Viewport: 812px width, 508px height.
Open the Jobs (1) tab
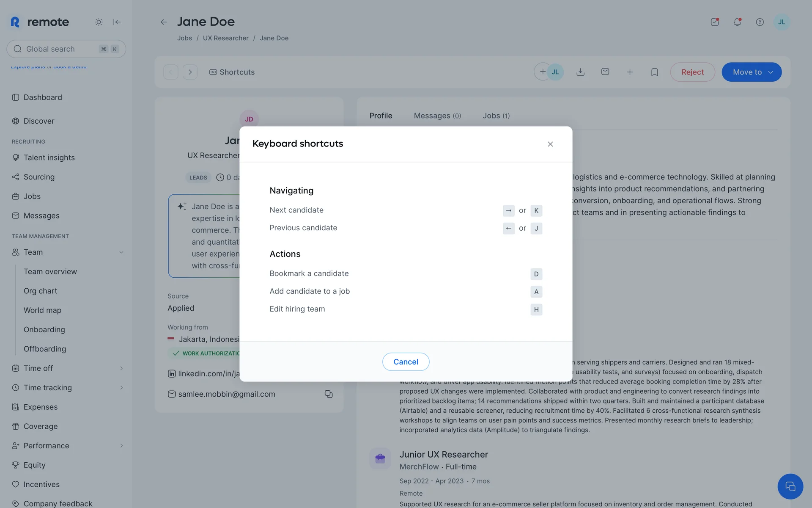click(x=496, y=116)
